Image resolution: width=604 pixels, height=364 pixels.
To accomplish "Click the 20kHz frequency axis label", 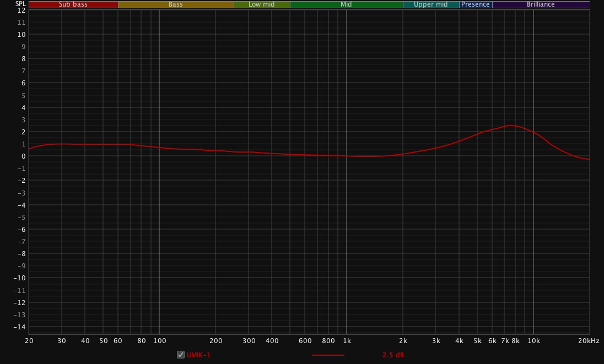I will coord(588,341).
